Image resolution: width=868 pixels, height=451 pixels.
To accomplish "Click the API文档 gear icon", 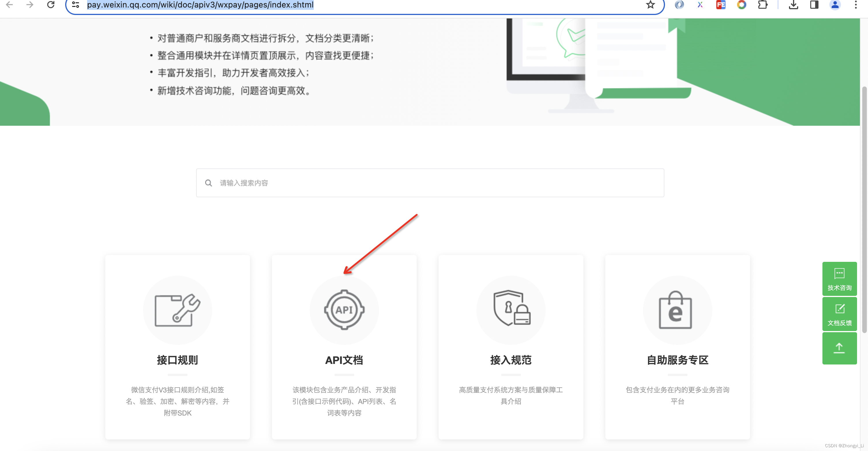I will (344, 309).
